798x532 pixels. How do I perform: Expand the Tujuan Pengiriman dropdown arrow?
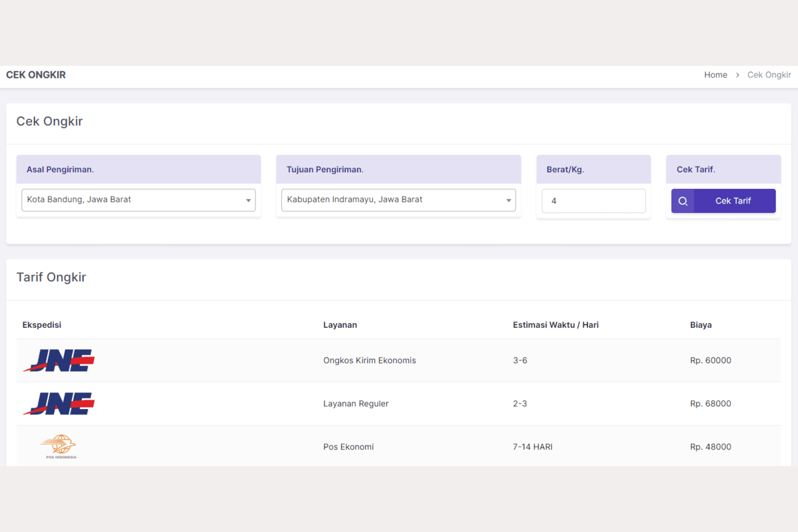click(508, 200)
